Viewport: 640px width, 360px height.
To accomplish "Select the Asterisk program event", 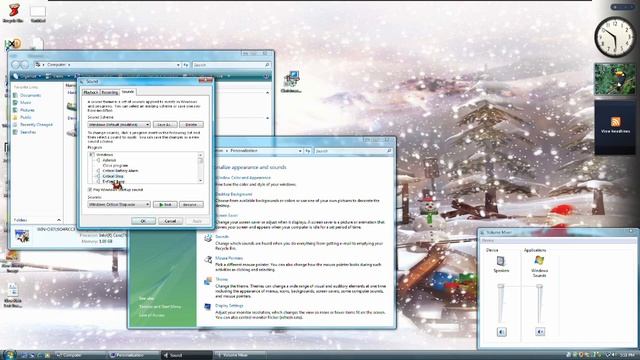I will point(109,160).
